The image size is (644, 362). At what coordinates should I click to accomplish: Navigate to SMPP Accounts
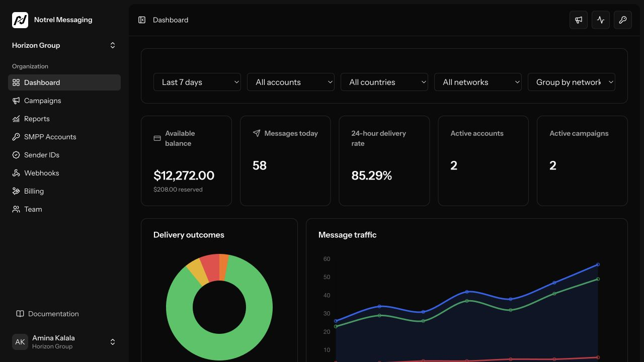click(64, 137)
